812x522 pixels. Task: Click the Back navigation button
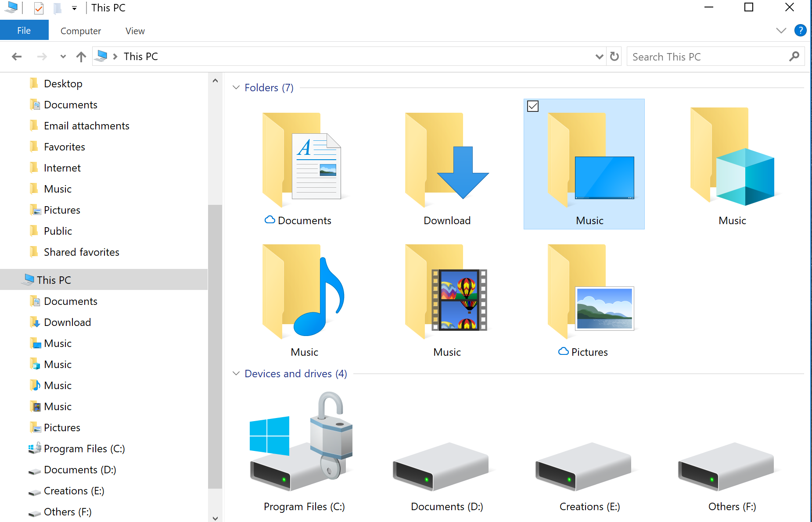17,56
